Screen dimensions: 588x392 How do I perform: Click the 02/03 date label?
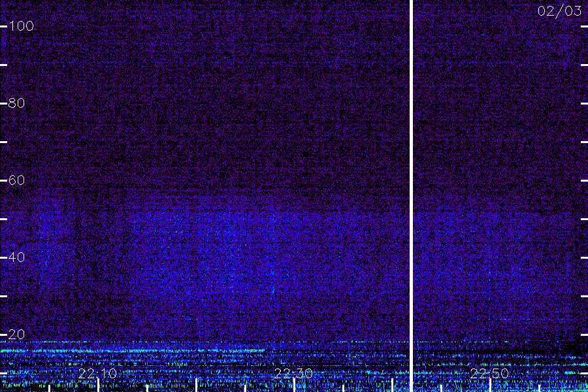(559, 11)
